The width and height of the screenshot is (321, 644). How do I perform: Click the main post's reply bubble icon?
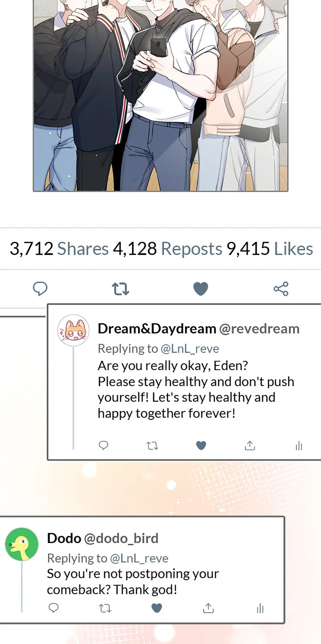pyautogui.click(x=40, y=289)
